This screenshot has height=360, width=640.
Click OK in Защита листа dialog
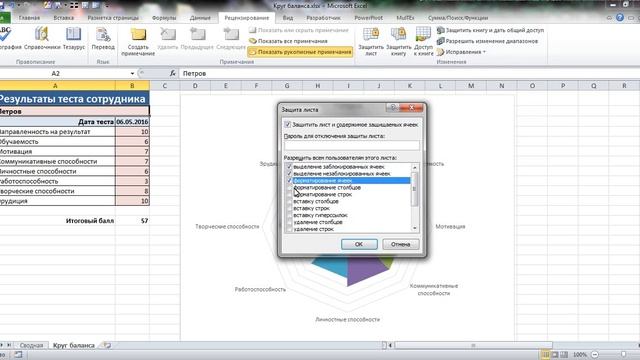(359, 244)
